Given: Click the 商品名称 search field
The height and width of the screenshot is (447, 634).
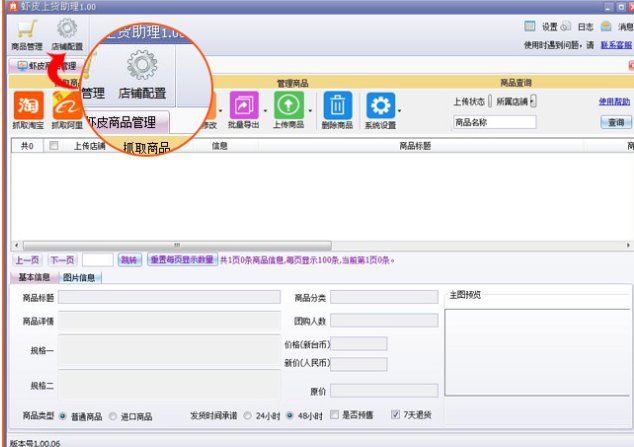Looking at the screenshot, I should [495, 122].
